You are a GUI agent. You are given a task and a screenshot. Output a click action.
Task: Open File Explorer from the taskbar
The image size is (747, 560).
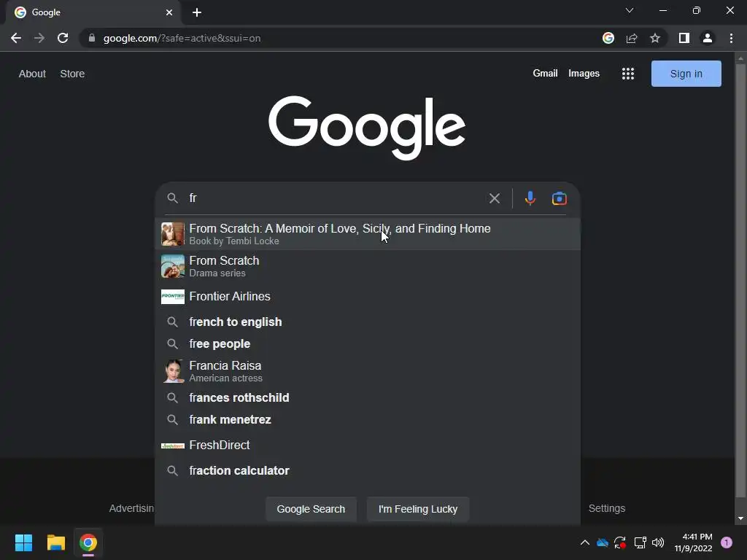(x=55, y=542)
